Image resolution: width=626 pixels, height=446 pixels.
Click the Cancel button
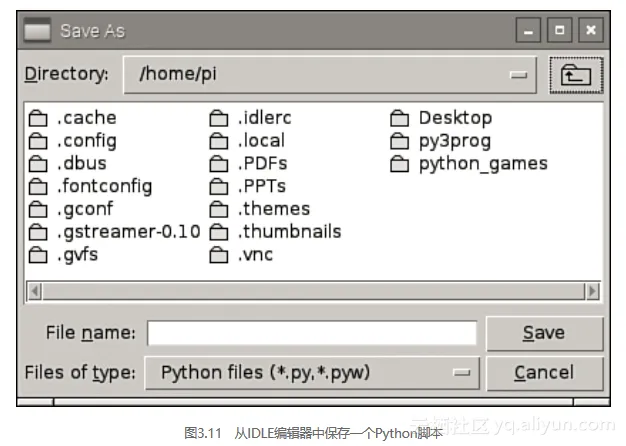tap(545, 373)
